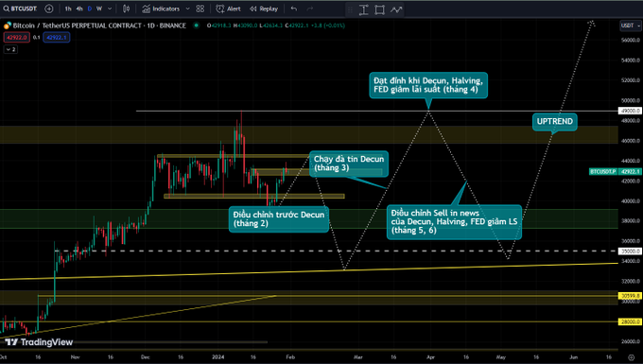Screen dimensions: 643x364
Task: Click the 35000.0 dashed line price label
Action: pos(630,251)
